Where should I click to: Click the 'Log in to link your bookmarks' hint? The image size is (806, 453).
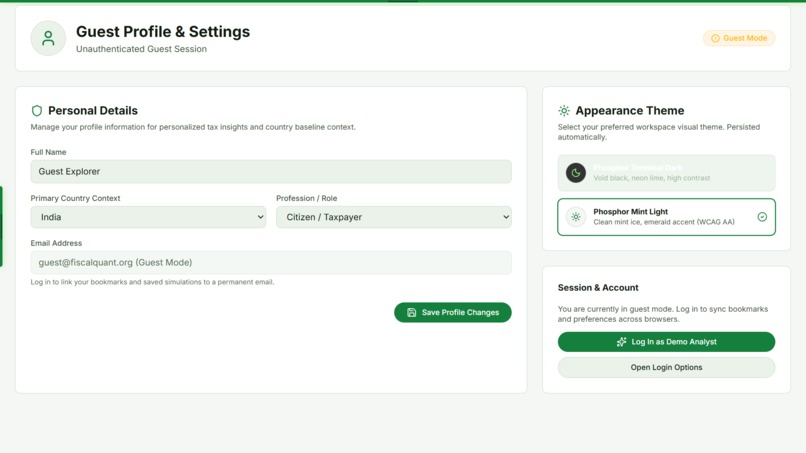click(x=152, y=282)
